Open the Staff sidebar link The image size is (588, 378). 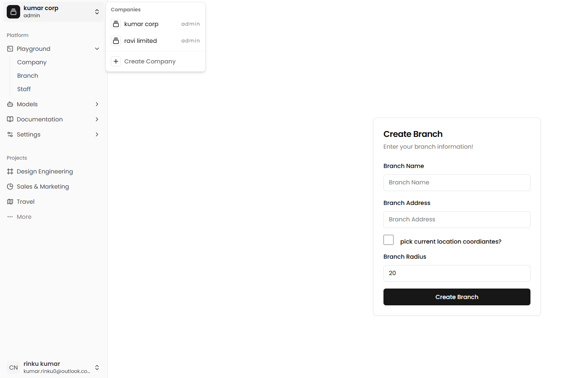(x=24, y=89)
